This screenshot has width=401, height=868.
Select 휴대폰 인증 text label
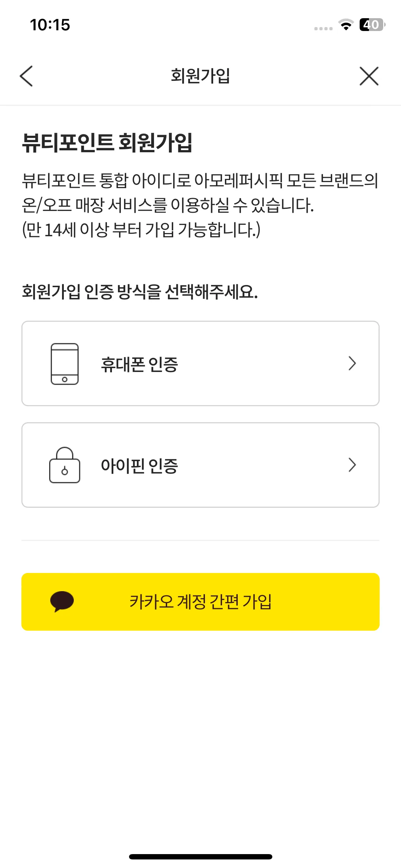139,364
